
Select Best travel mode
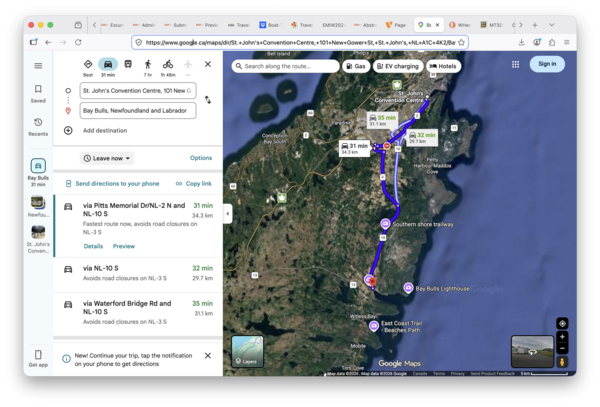(x=88, y=68)
